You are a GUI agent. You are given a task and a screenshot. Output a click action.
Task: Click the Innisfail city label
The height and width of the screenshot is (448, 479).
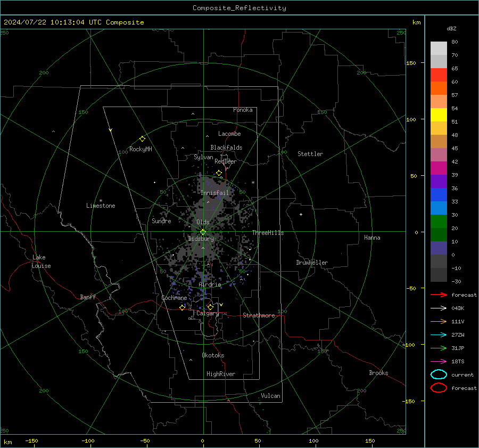point(215,193)
